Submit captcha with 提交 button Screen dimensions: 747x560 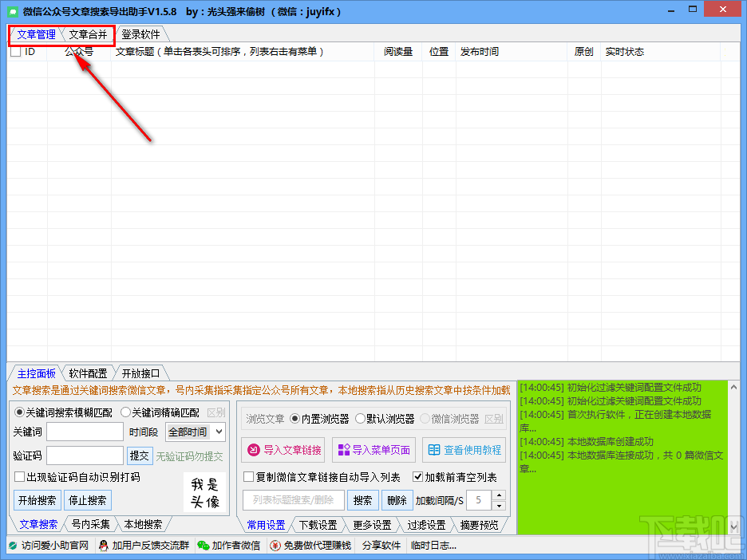[x=140, y=455]
